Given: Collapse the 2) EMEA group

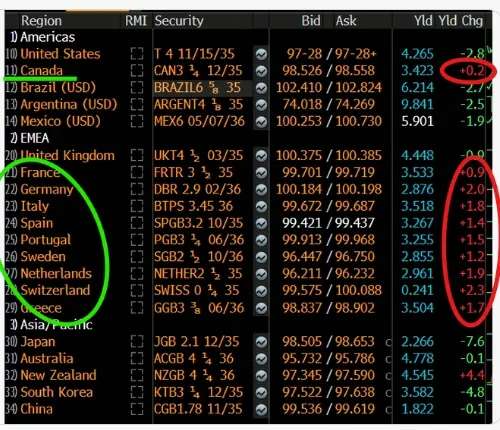Looking at the screenshot, I should (29, 138).
